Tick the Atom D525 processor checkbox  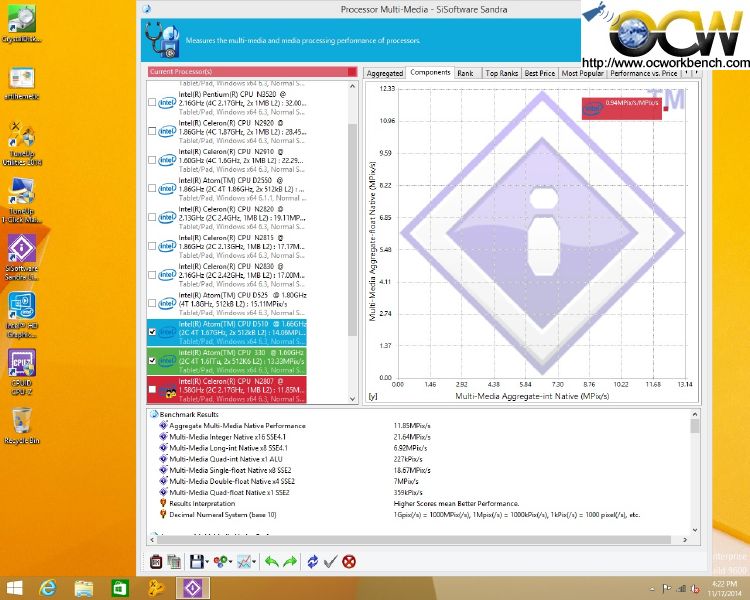152,303
